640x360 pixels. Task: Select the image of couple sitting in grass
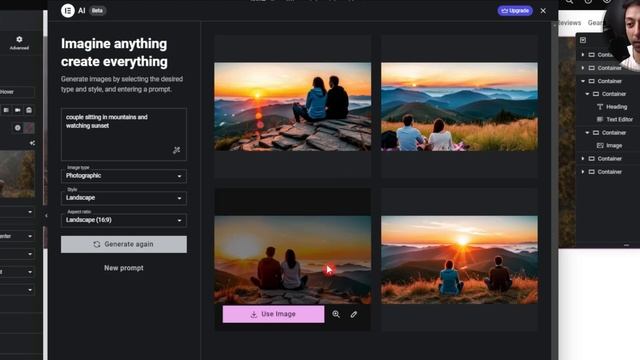pos(459,107)
